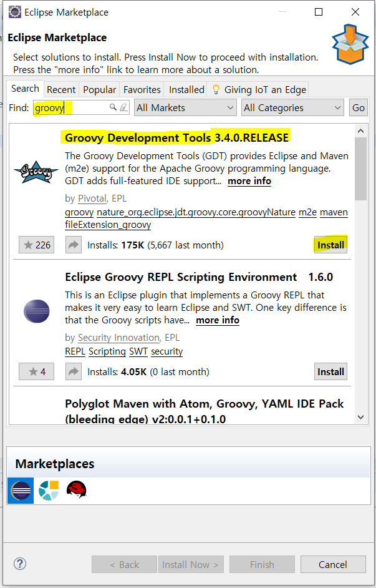The height and width of the screenshot is (588, 376).
Task: Install Groovy Development Tools 3.4.0.RELEASE
Action: (330, 245)
